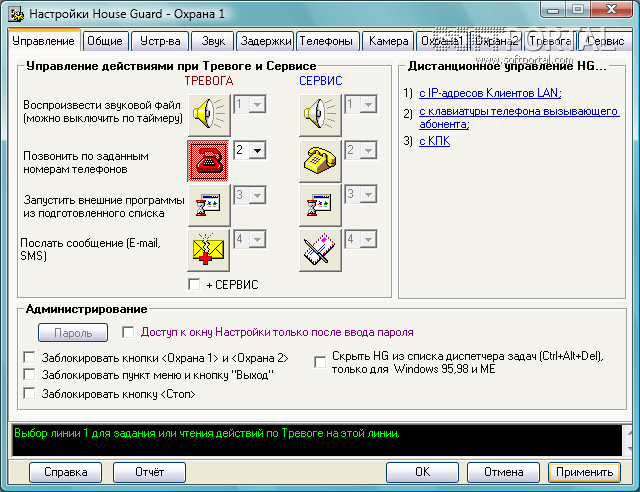Enable settings access only after password checkbox
Viewport: 640px width, 492px height.
point(128,332)
